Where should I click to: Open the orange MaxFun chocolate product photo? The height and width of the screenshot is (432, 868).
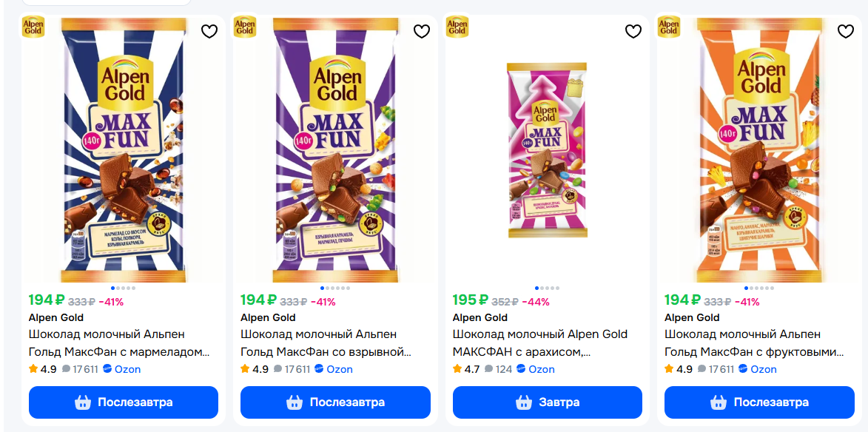tap(759, 152)
